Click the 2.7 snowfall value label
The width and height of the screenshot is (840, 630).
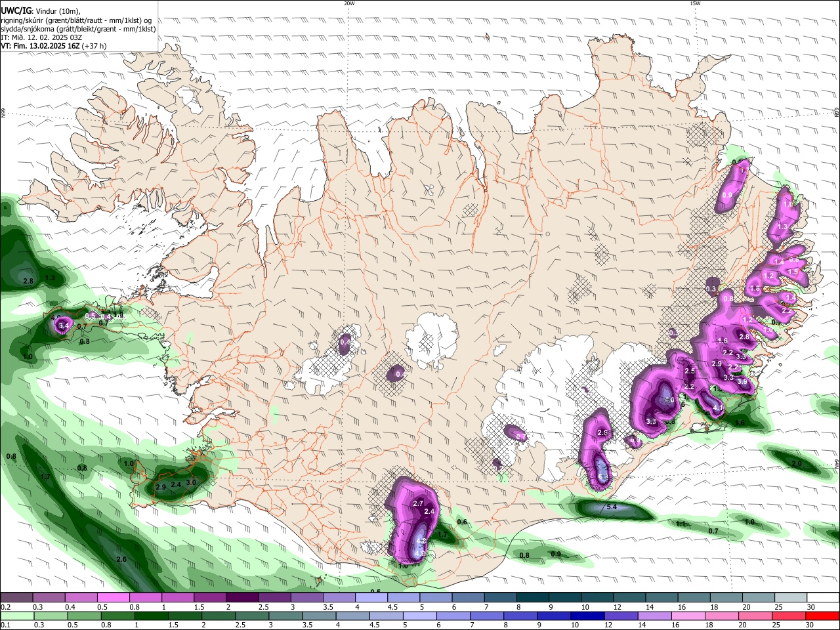[418, 503]
